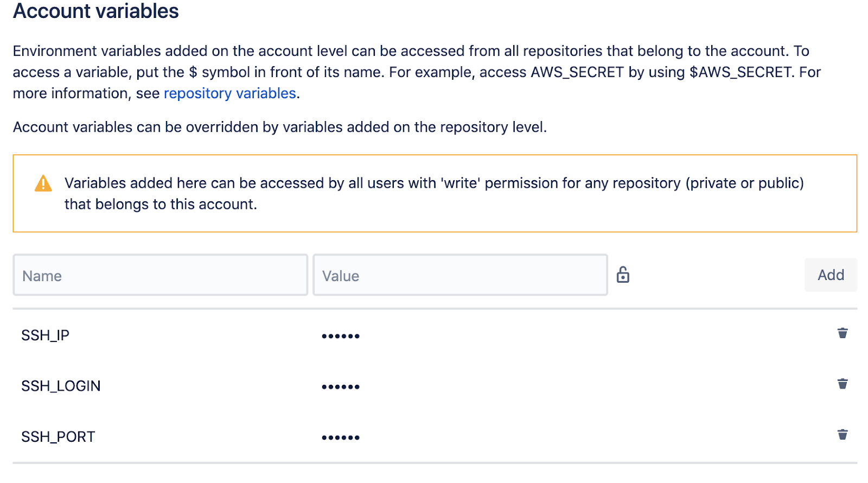Click the Account variables heading
This screenshot has width=868, height=483.
coord(94,11)
